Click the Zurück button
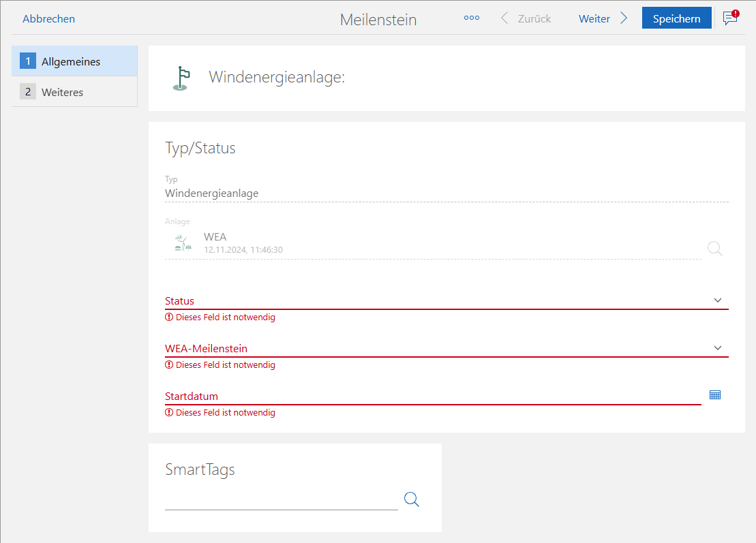The height and width of the screenshot is (543, 756). tap(534, 18)
